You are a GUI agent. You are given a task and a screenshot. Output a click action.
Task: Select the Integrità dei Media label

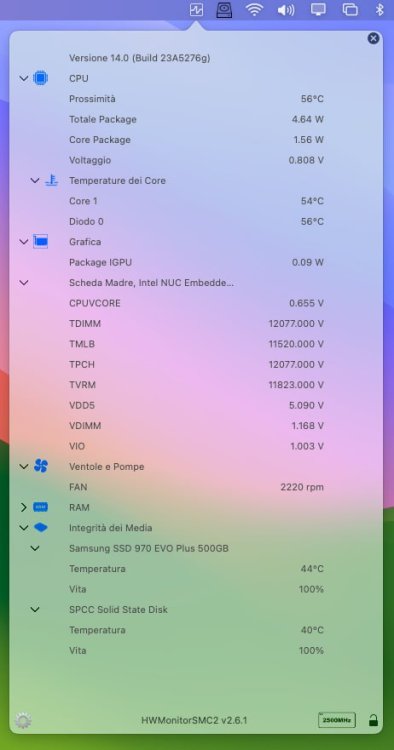tap(110, 528)
